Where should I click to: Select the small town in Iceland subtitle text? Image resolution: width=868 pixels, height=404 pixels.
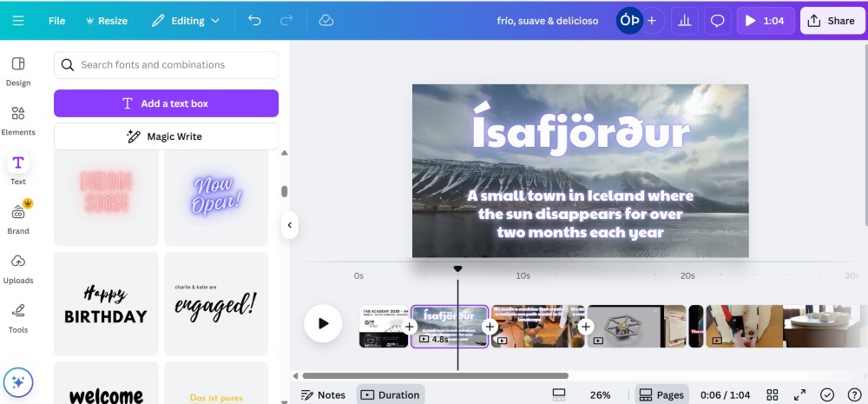[x=580, y=214]
